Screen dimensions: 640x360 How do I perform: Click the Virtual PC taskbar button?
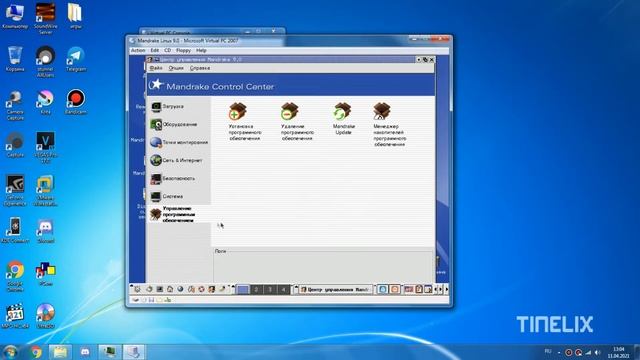point(133,352)
